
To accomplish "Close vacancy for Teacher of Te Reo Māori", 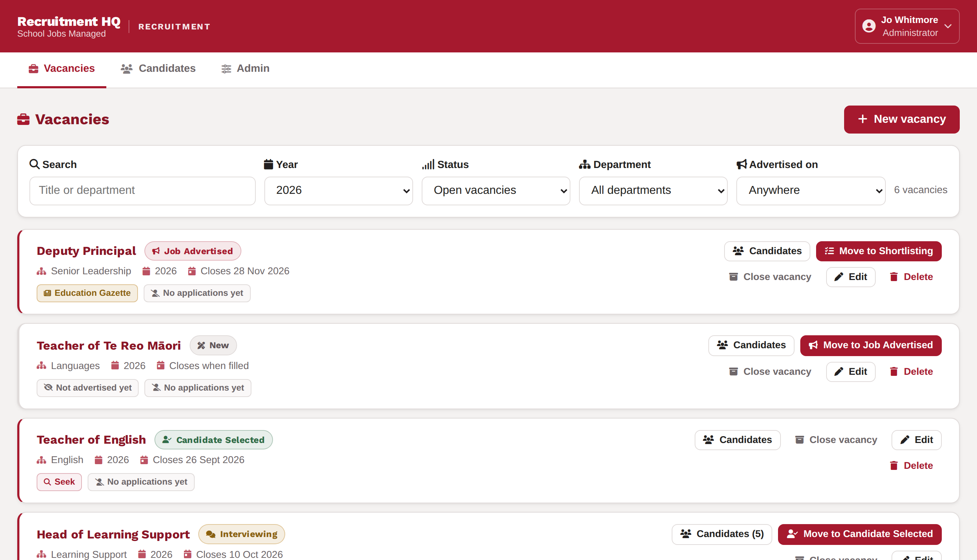I will click(x=770, y=372).
